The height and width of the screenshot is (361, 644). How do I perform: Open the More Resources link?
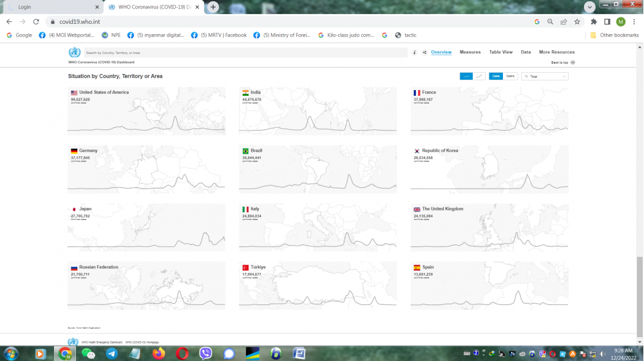(556, 52)
